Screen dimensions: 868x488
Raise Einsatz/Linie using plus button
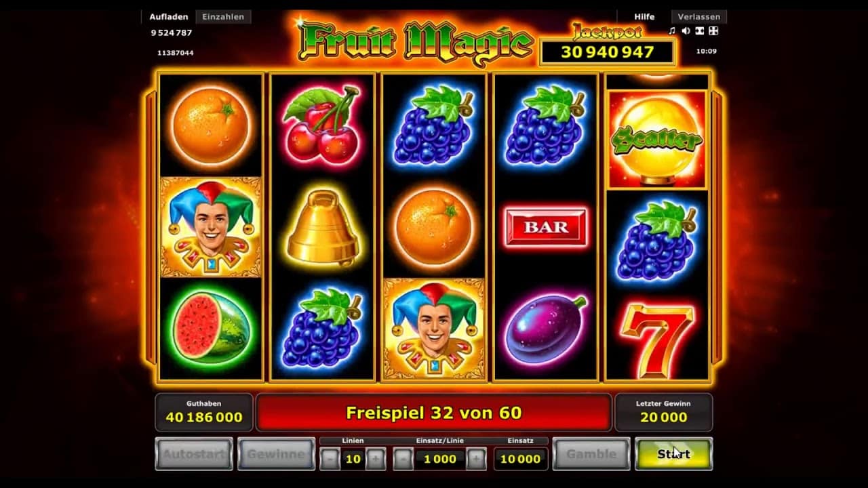476,459
